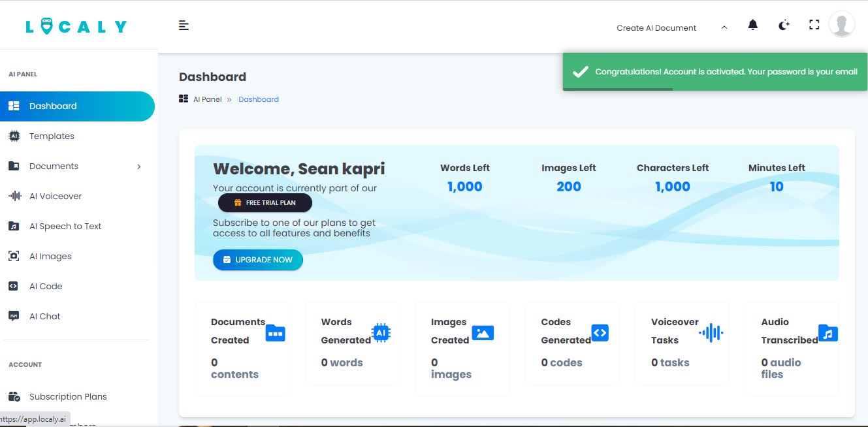This screenshot has width=868, height=427.
Task: Click the Audio Transcribed music folder icon
Action: pos(828,334)
